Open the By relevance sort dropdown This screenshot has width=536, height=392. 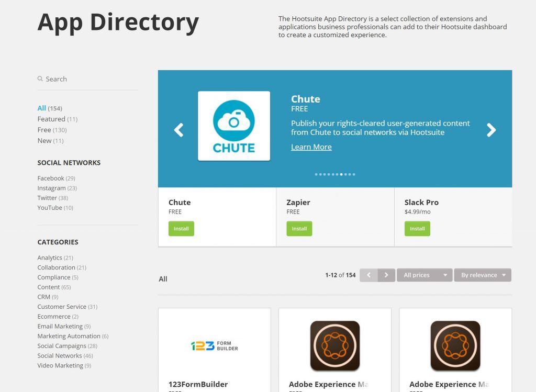(x=483, y=275)
